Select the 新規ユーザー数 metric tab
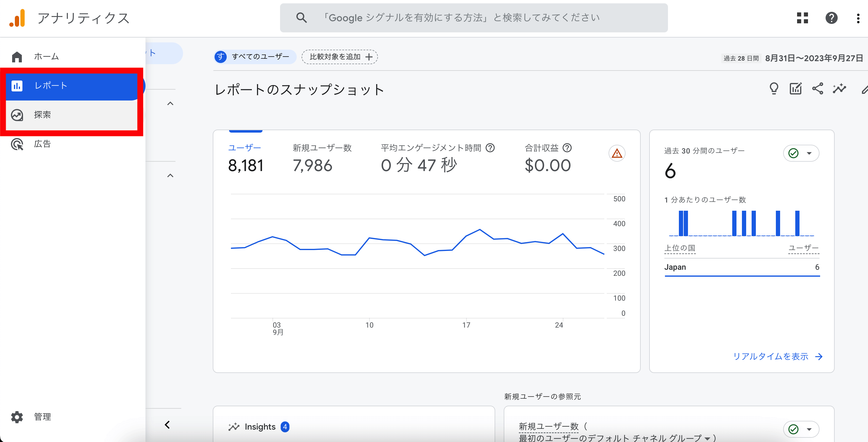Screen dimensions: 868x442 pyautogui.click(x=322, y=159)
